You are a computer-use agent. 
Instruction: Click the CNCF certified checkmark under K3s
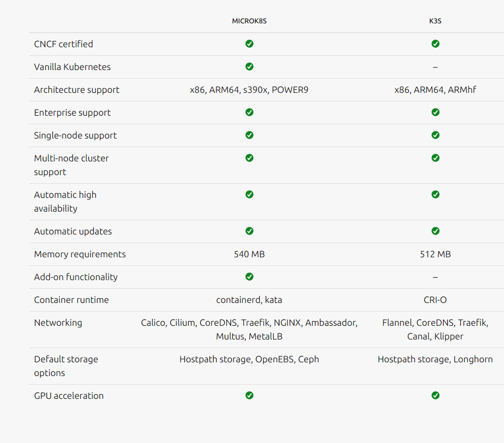tap(435, 44)
